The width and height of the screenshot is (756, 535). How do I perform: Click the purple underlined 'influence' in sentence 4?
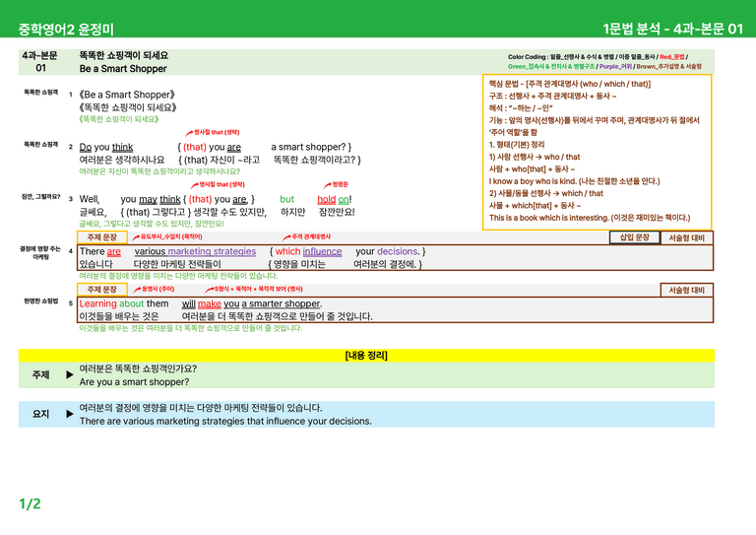322,251
